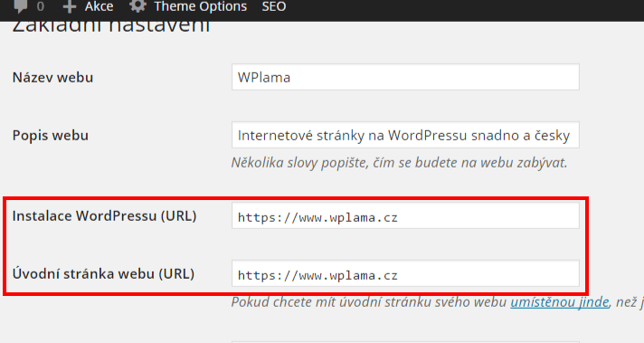Image resolution: width=644 pixels, height=343 pixels.
Task: Click the plus icon beside Akce
Action: [70, 6]
